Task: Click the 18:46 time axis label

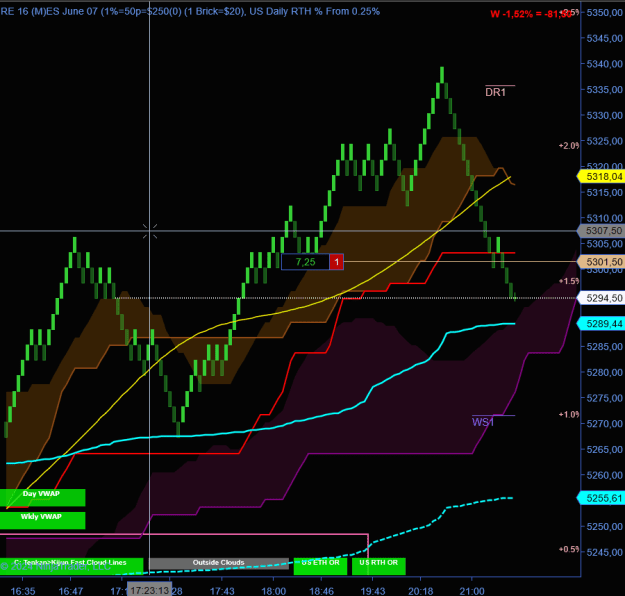Action: pyautogui.click(x=321, y=591)
